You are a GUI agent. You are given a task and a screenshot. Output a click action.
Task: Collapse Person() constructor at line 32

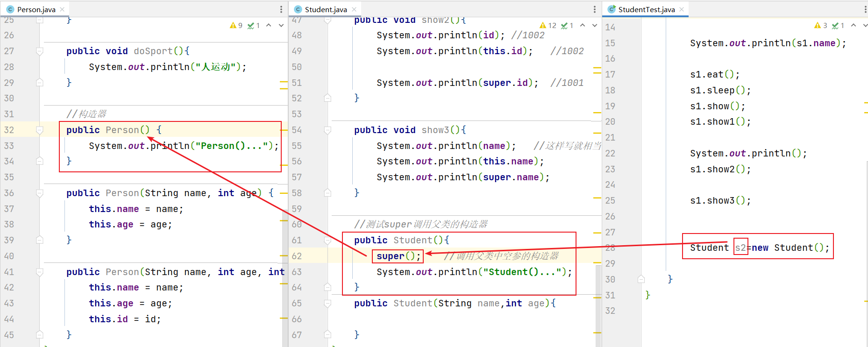40,130
